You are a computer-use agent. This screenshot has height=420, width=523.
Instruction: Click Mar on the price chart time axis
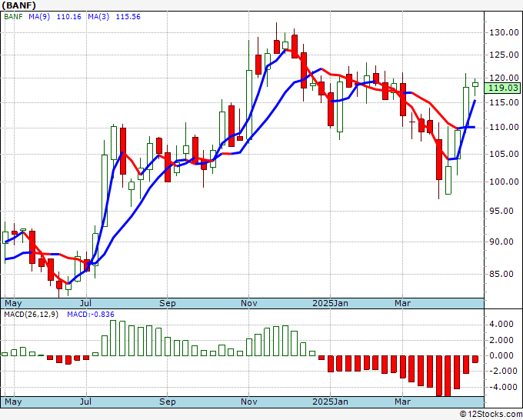click(402, 303)
